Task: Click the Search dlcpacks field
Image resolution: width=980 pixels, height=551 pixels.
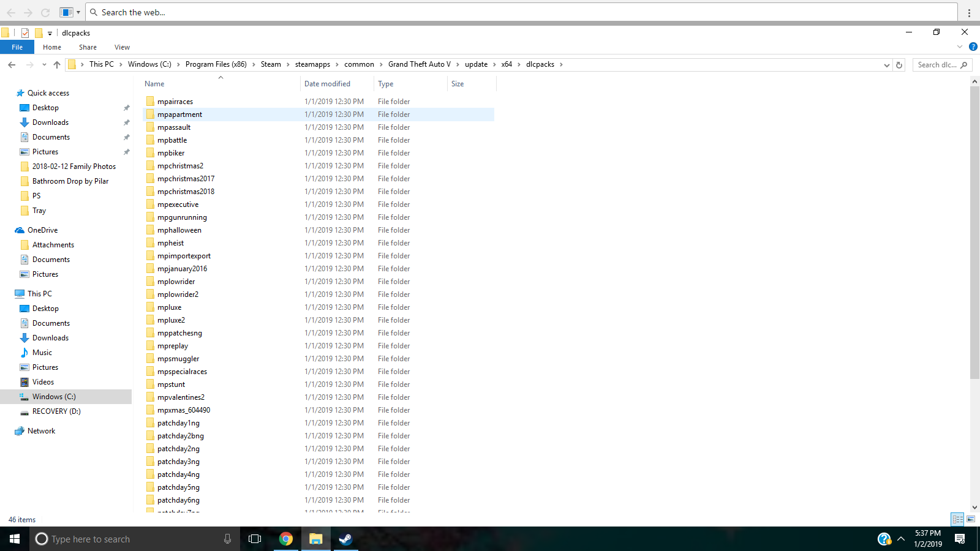Action: [942, 65]
